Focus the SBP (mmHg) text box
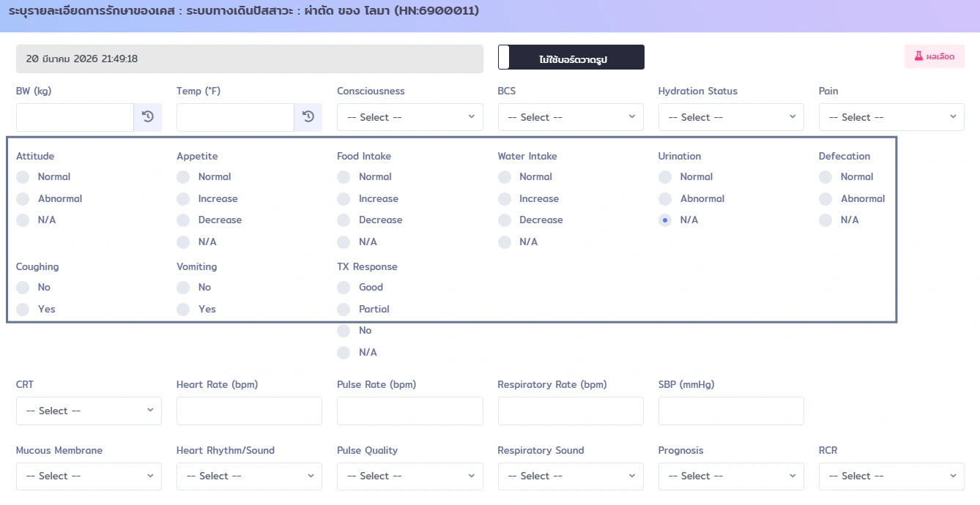Viewport: 980px width, 505px height. coord(730,411)
